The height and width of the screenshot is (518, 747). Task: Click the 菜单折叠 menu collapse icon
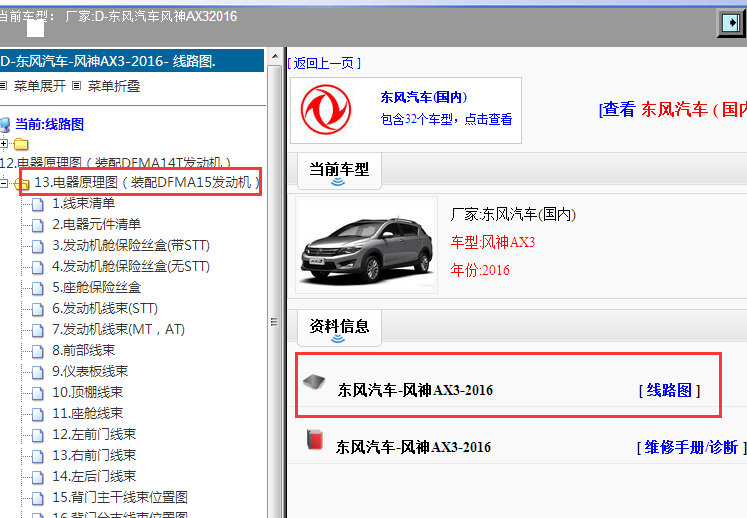tap(77, 86)
